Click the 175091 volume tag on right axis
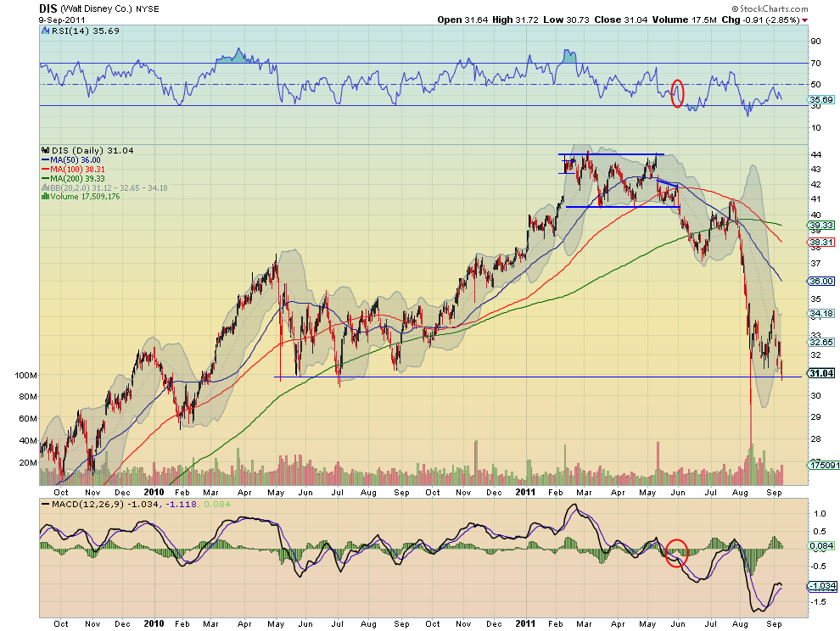This screenshot has width=840, height=631. click(x=823, y=465)
